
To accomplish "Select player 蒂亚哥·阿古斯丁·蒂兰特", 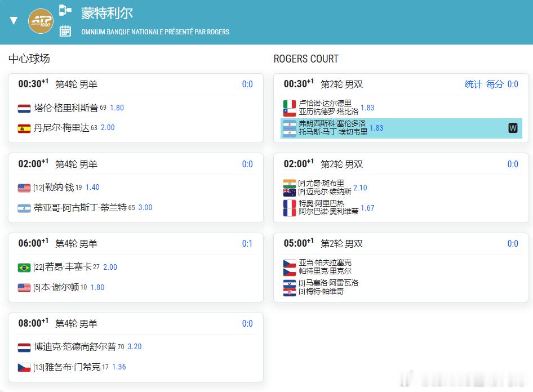I will (80, 207).
